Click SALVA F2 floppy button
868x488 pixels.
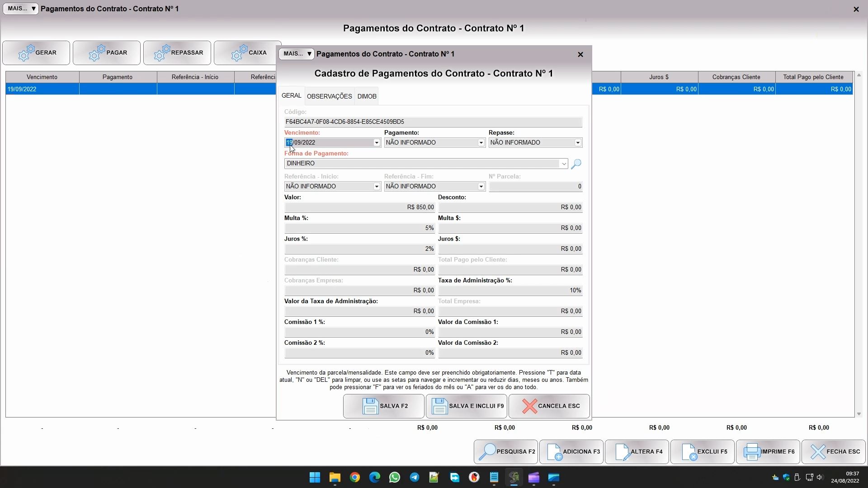click(x=384, y=406)
